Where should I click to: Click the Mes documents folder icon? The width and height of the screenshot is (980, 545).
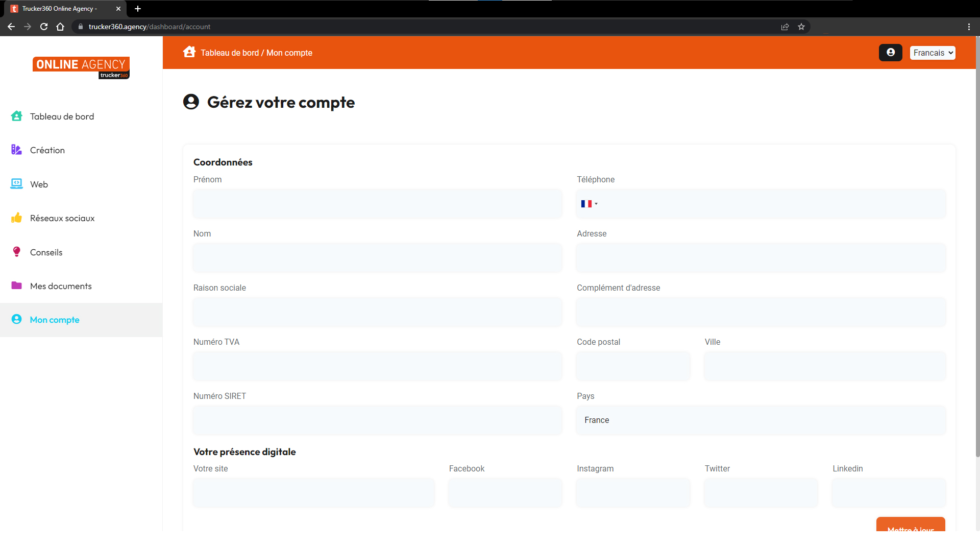(x=16, y=286)
